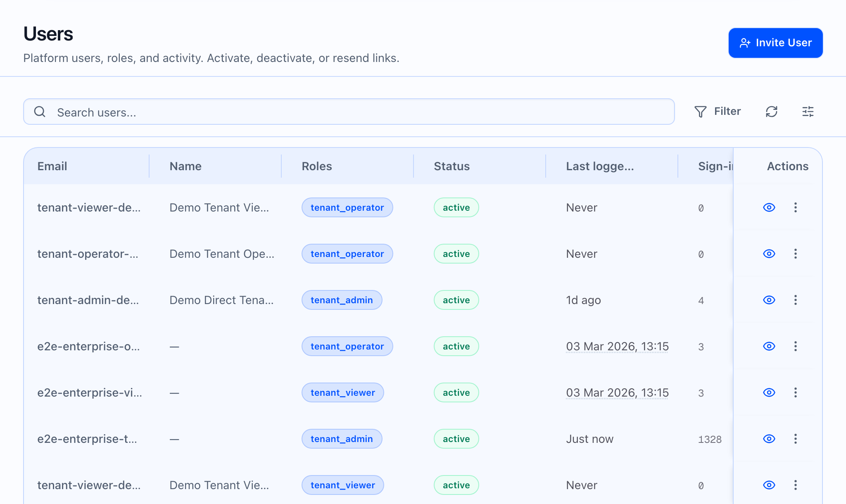The width and height of the screenshot is (846, 504).
Task: View details of e2e-enterprise-t... user
Action: [769, 439]
